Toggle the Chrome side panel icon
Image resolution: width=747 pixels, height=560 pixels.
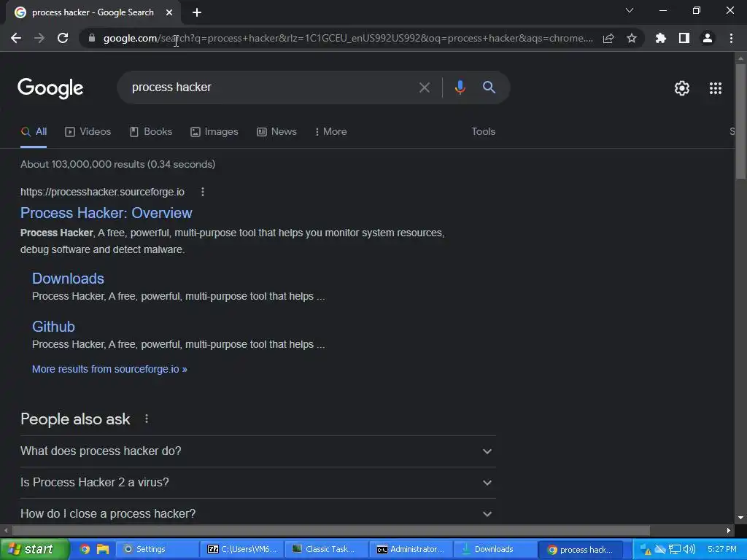(684, 38)
